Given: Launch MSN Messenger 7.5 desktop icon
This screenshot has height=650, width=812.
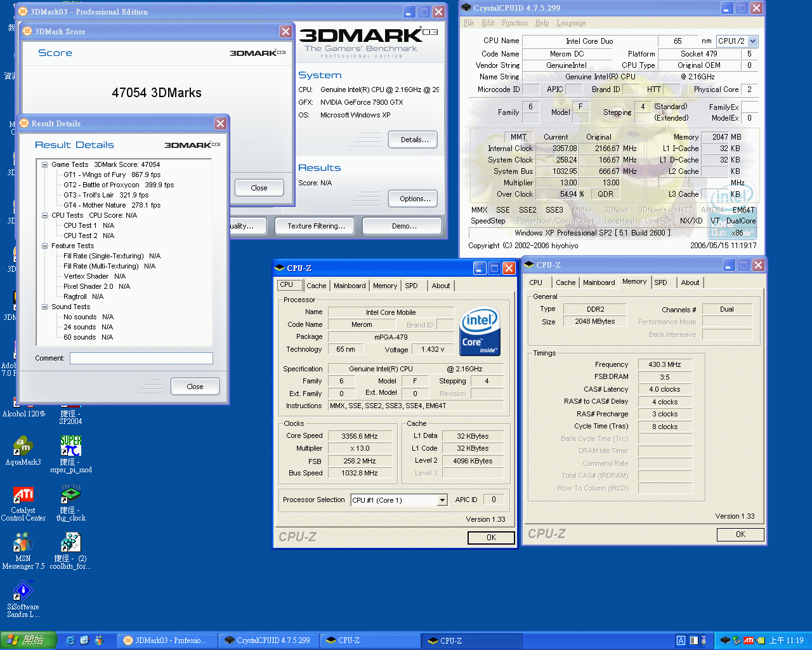Looking at the screenshot, I should pyautogui.click(x=23, y=543).
